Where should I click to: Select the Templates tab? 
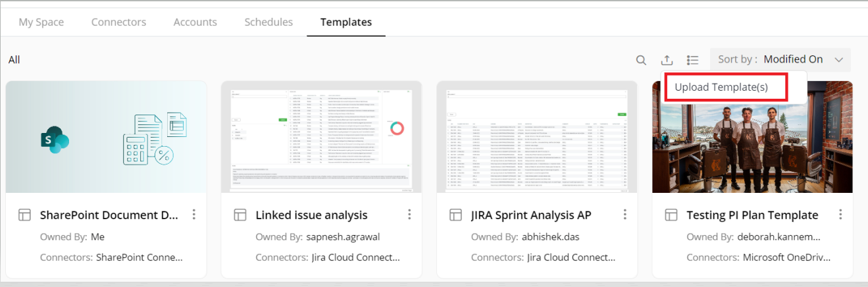point(346,22)
